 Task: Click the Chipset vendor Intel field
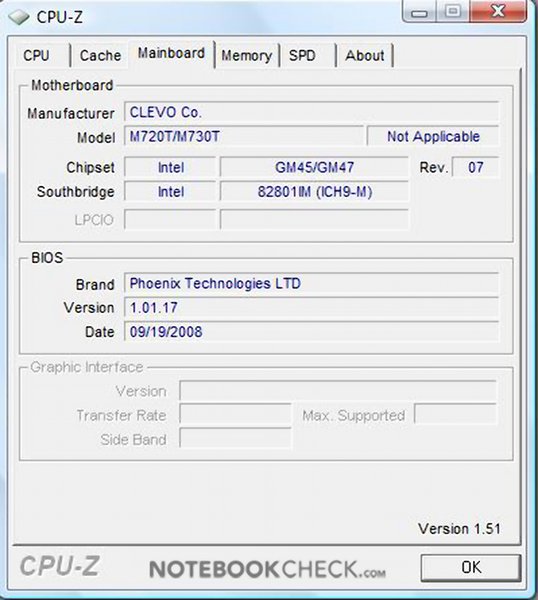(170, 167)
